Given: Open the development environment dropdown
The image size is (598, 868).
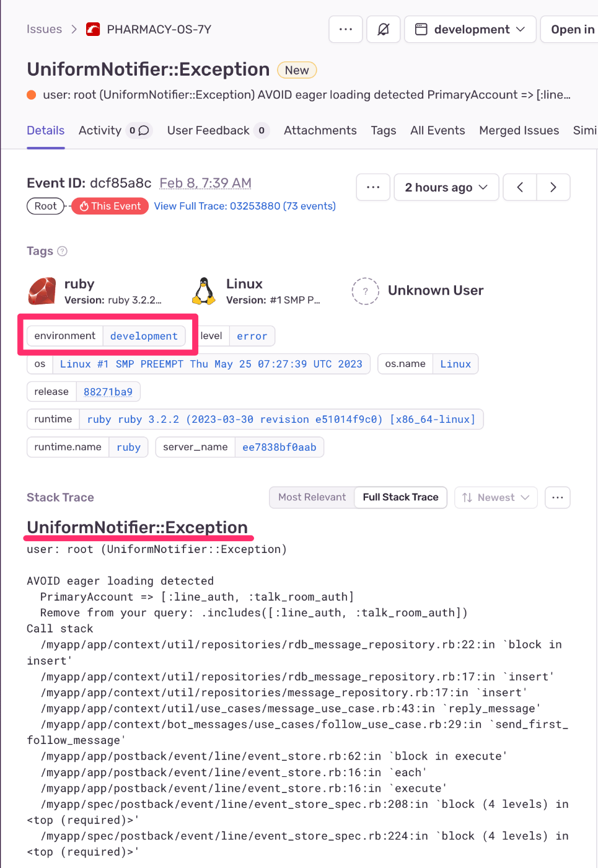Looking at the screenshot, I should [470, 29].
